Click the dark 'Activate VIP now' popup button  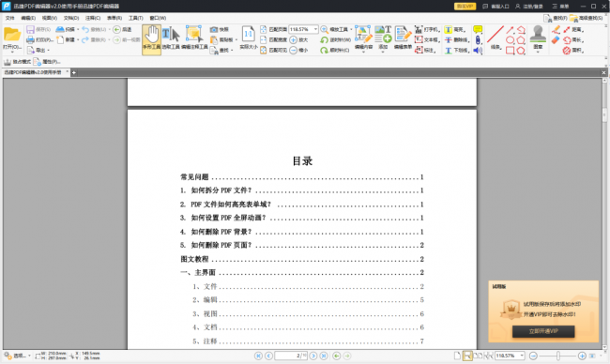543,331
